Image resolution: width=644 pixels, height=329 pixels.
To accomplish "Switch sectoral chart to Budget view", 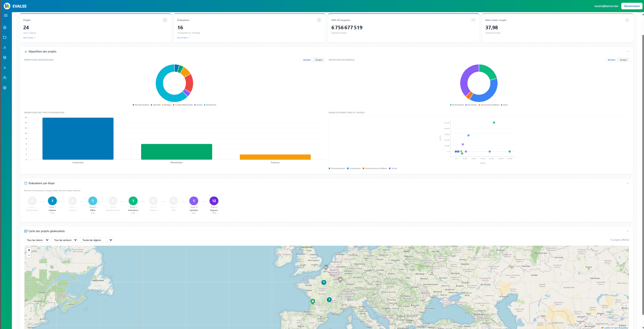I will pos(623,60).
